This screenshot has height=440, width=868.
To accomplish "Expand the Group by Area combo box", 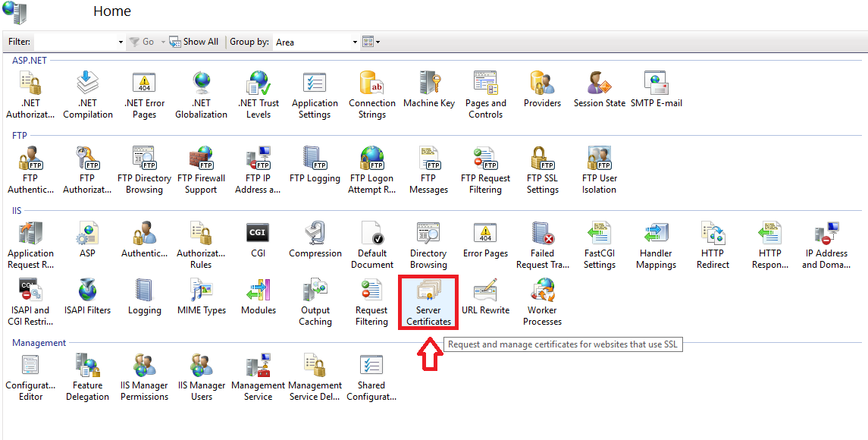I will pos(355,42).
